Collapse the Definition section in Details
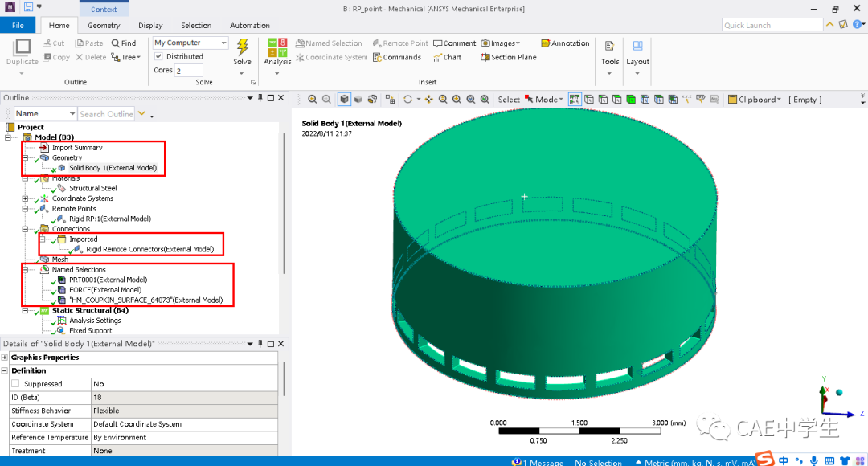 pos(5,371)
